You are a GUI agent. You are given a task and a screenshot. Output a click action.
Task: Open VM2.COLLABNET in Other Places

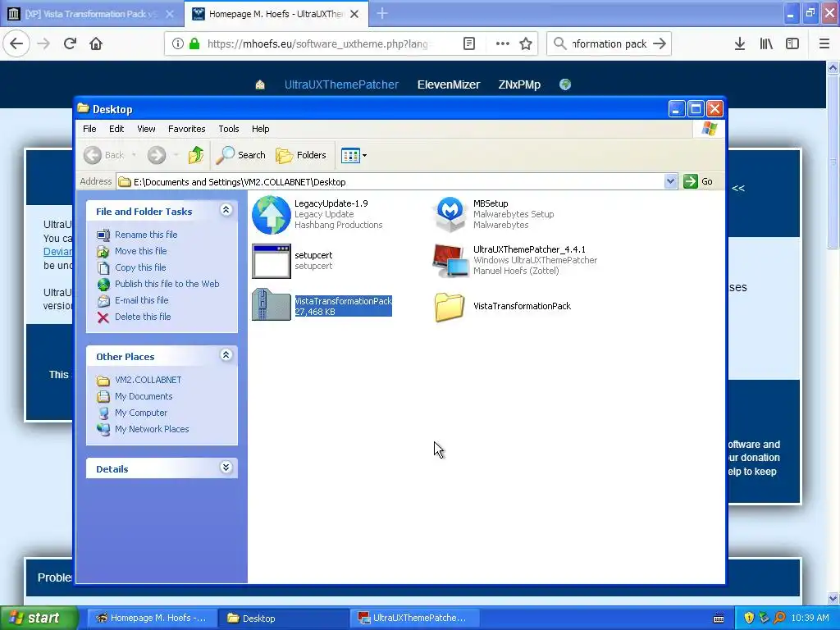pos(148,380)
